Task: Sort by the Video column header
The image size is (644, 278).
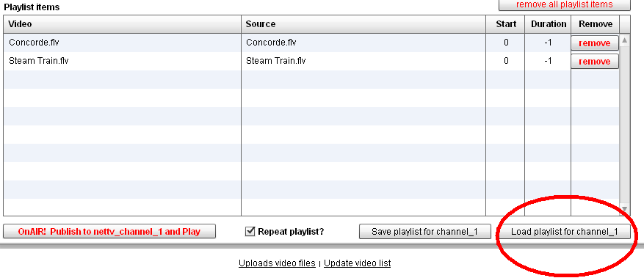Action: coord(123,24)
